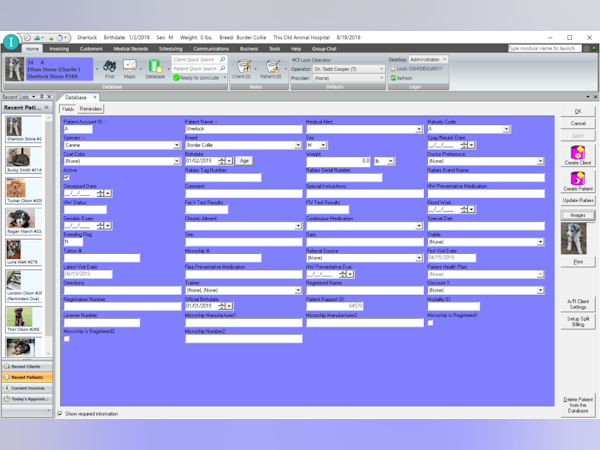
Task: Collapse the Recent Patients list header
Action: [47, 108]
